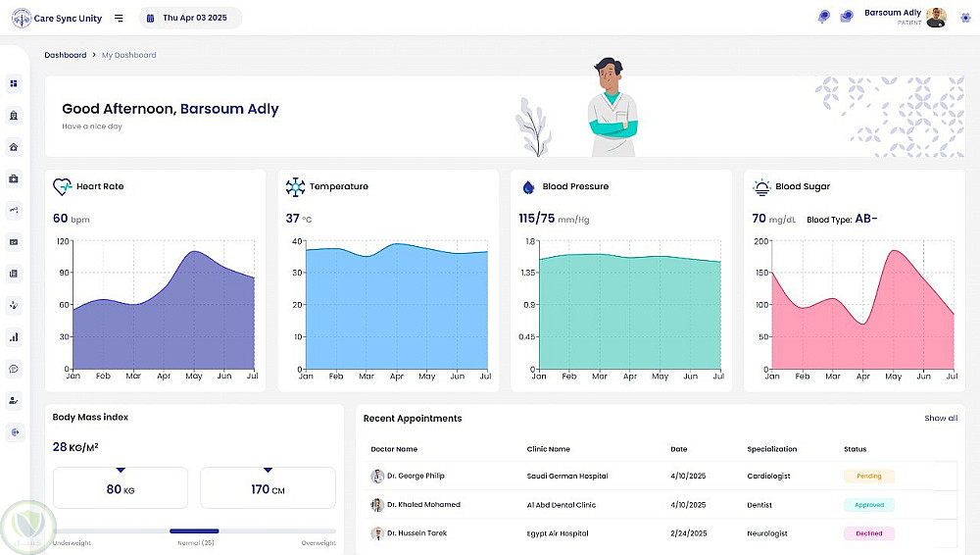Screen dimensions: 980x555
Task: Open Barsoum Adly profile avatar menu
Action: click(936, 18)
